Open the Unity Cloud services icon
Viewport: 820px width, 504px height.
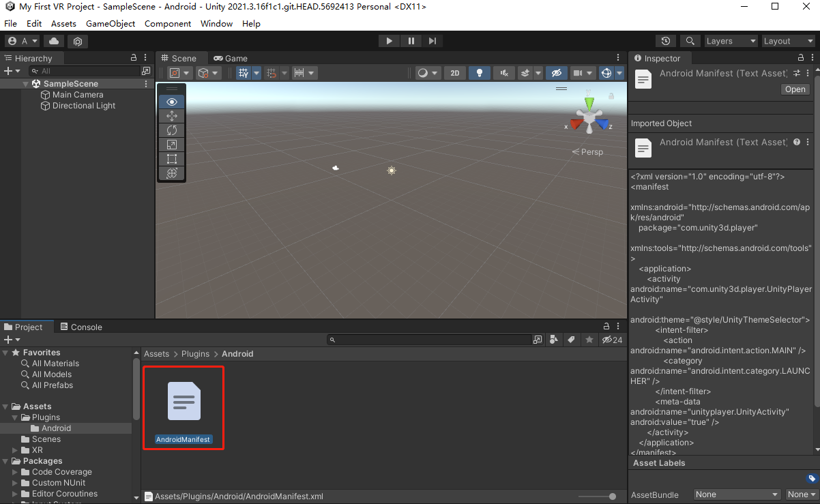click(x=54, y=41)
